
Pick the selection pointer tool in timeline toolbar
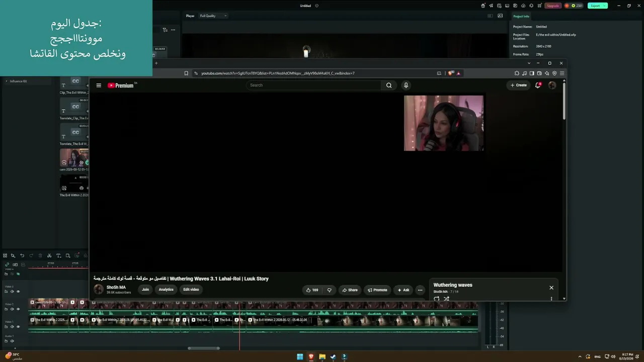click(13, 255)
